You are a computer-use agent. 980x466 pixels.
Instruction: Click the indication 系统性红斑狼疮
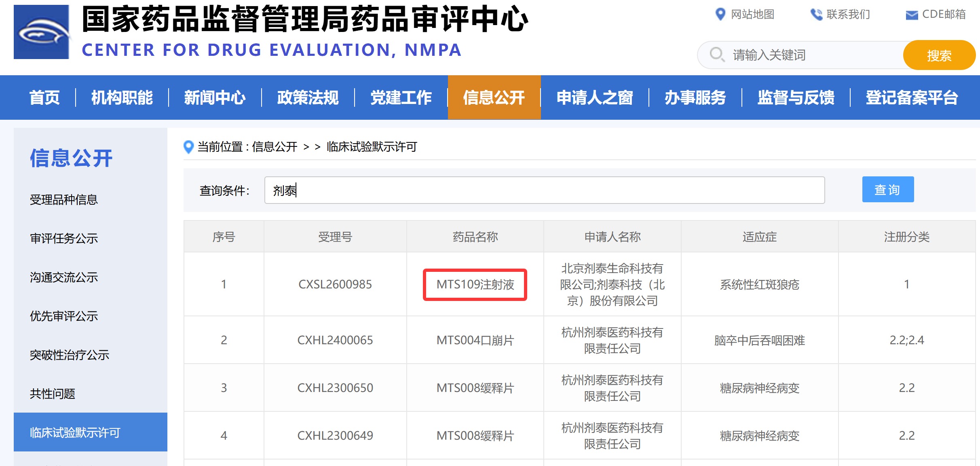[760, 285]
